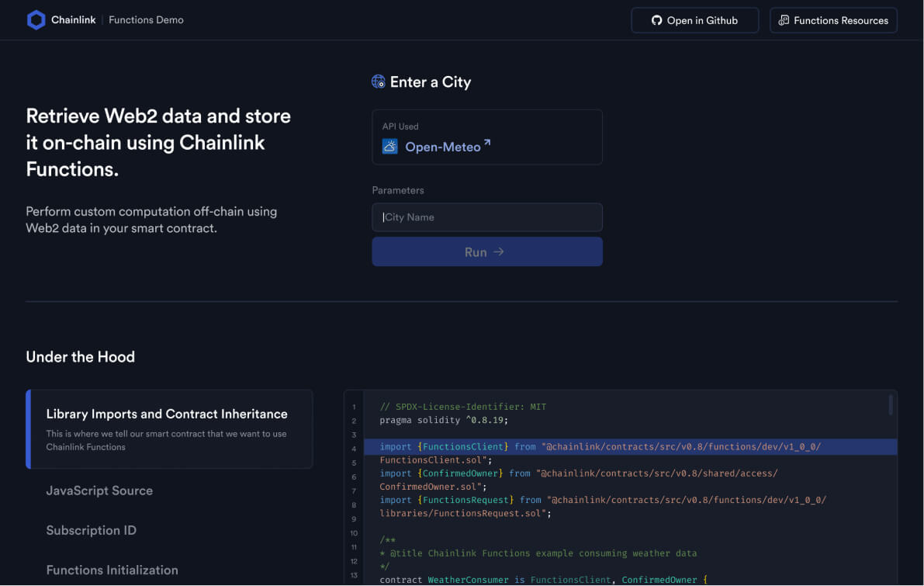Select the Functions Initialization step

112,570
